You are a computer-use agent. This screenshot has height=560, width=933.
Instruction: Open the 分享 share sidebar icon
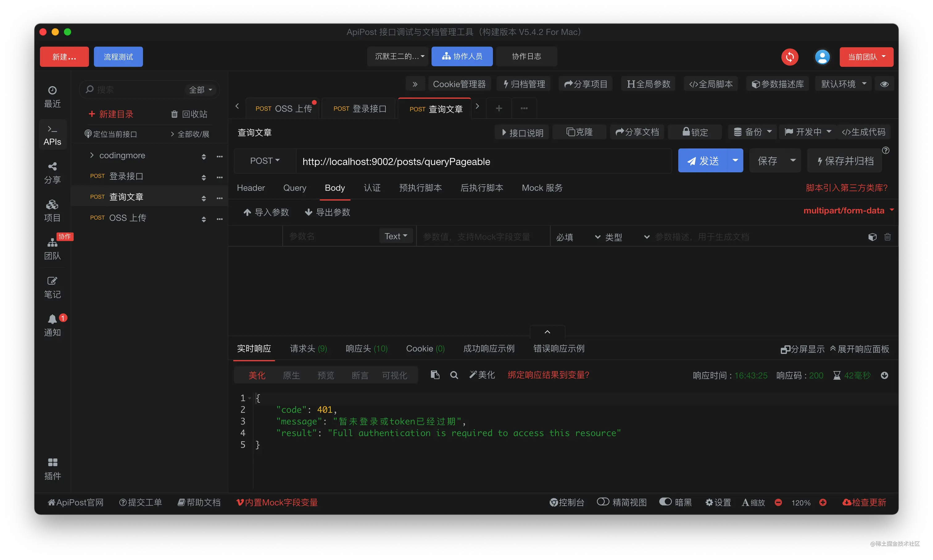point(52,173)
